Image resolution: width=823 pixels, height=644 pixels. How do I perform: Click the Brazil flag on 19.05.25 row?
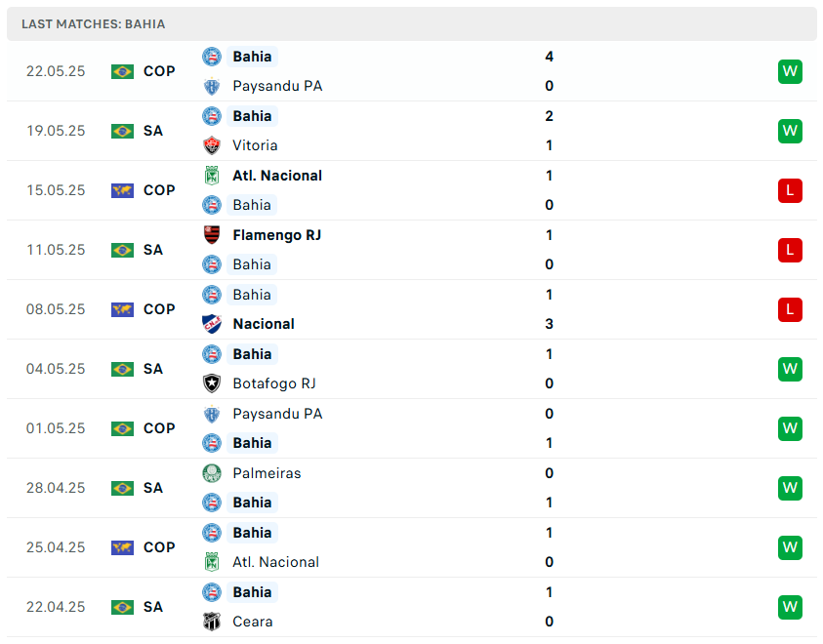(x=122, y=131)
